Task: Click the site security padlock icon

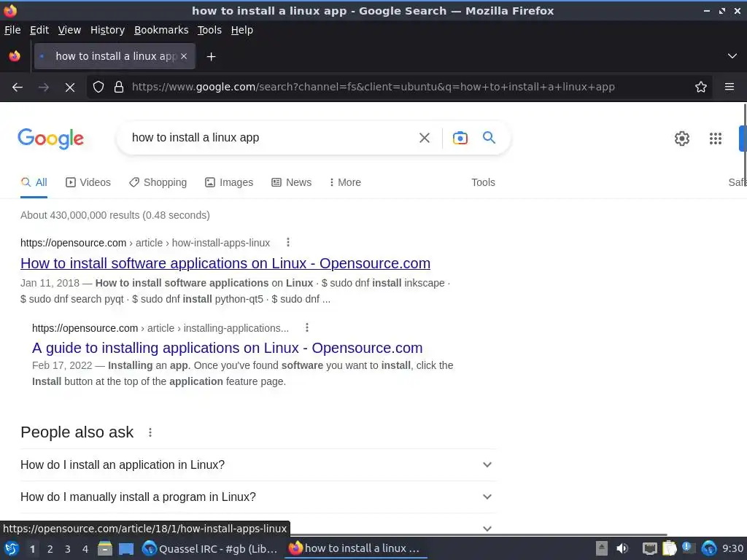Action: pos(119,87)
